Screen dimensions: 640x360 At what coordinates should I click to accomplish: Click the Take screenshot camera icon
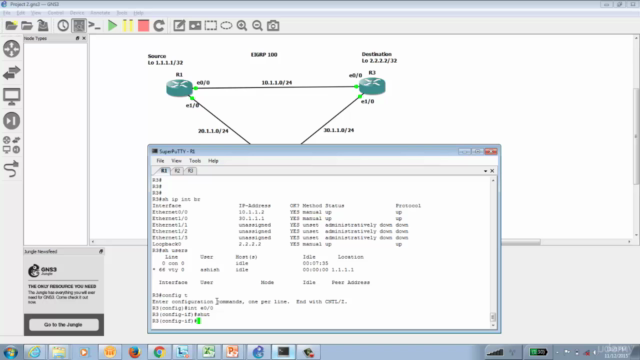click(x=273, y=26)
